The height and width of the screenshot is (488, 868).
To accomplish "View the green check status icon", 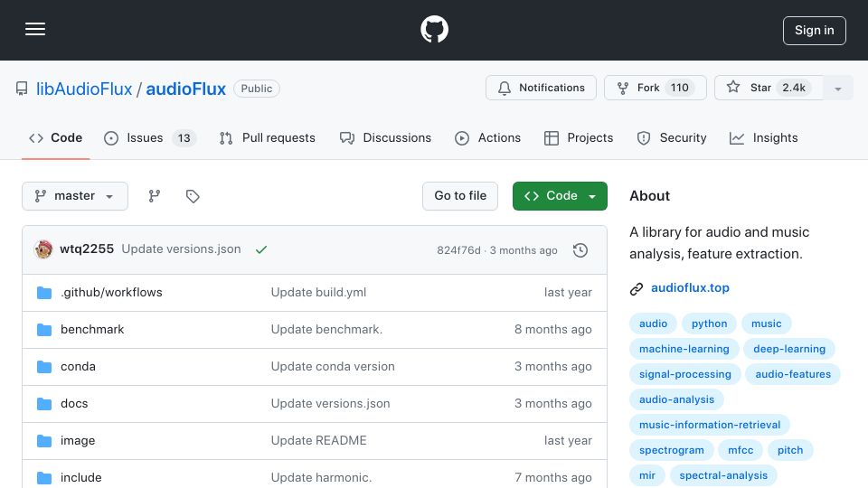I will pyautogui.click(x=261, y=249).
